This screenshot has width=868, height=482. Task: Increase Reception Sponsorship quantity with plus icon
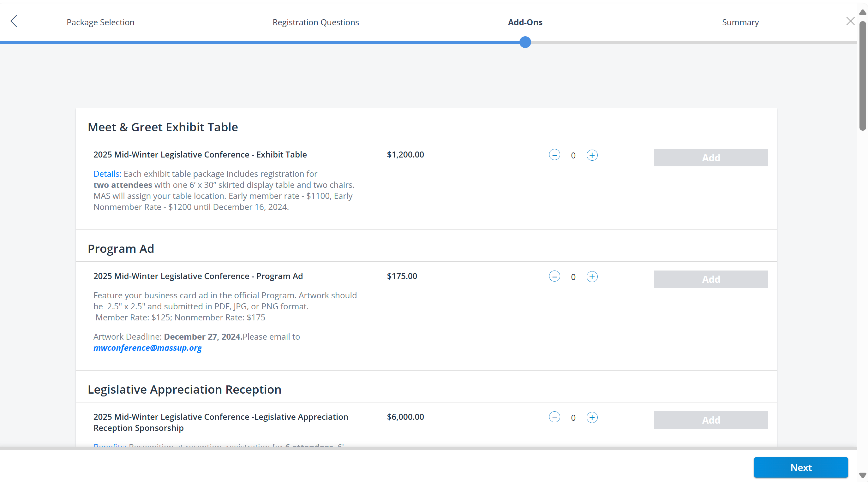click(592, 418)
